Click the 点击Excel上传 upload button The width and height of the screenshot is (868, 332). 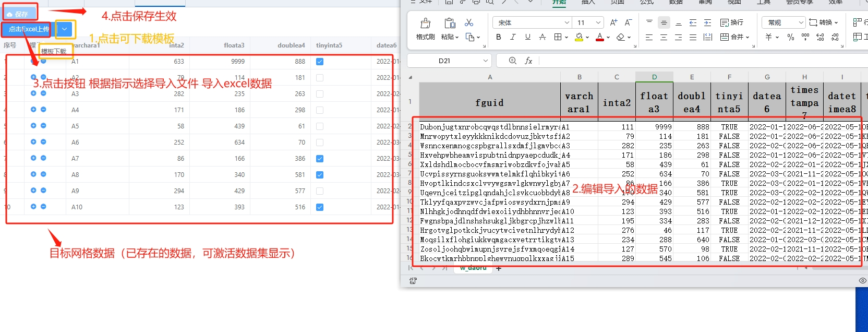pyautogui.click(x=29, y=29)
